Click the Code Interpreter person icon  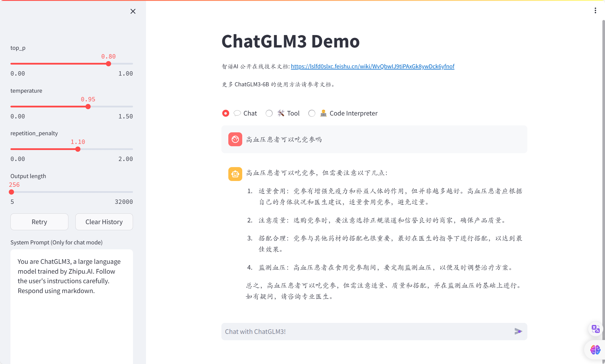click(323, 113)
